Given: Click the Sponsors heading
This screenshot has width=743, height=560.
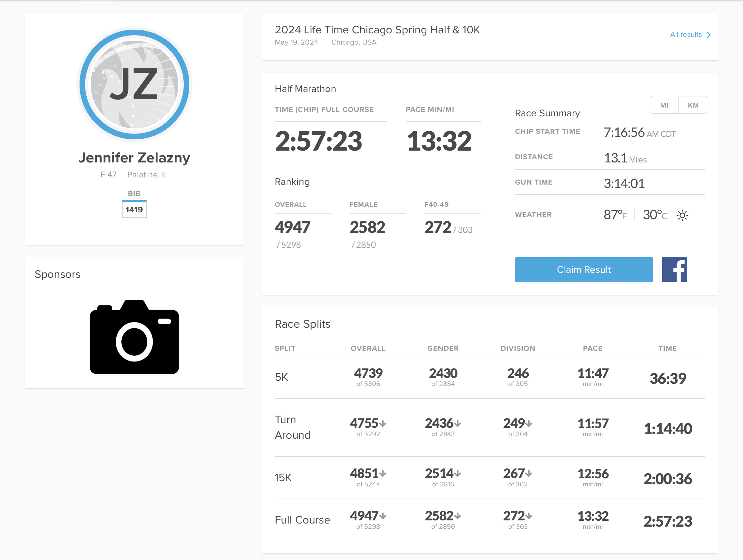Looking at the screenshot, I should pos(57,274).
